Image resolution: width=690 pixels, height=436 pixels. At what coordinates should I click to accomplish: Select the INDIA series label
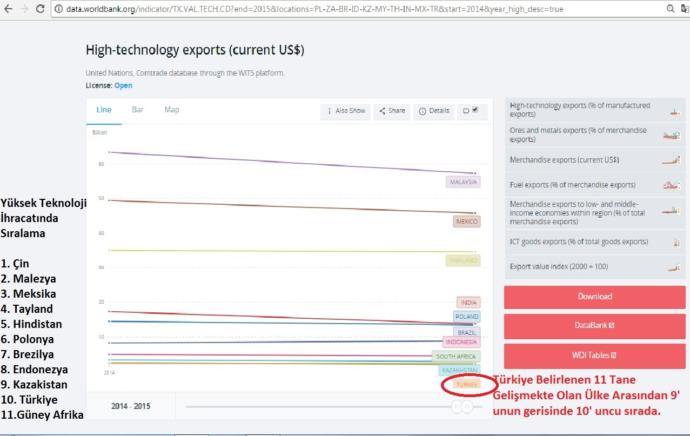469,302
